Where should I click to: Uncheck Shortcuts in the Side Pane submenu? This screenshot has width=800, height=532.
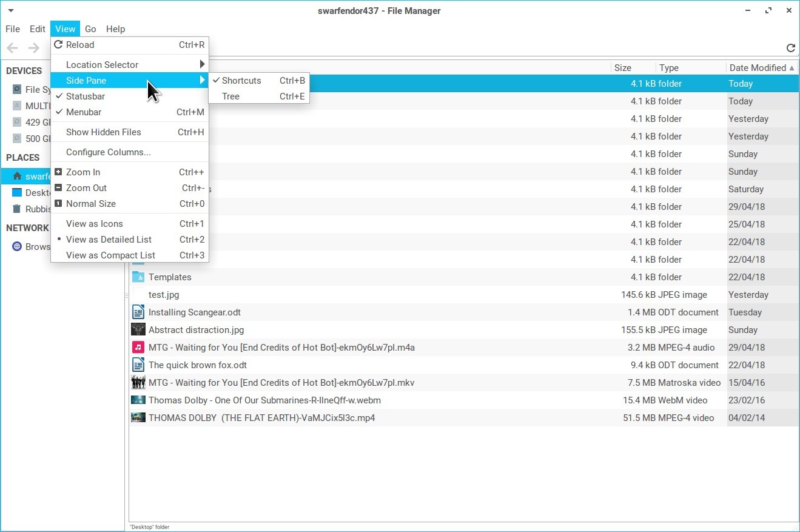pyautogui.click(x=241, y=81)
